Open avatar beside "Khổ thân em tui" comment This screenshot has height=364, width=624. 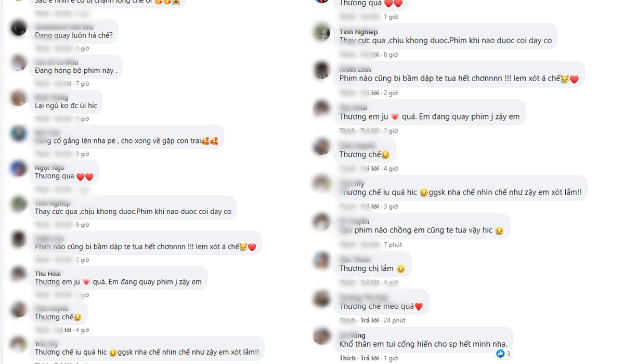point(322,336)
